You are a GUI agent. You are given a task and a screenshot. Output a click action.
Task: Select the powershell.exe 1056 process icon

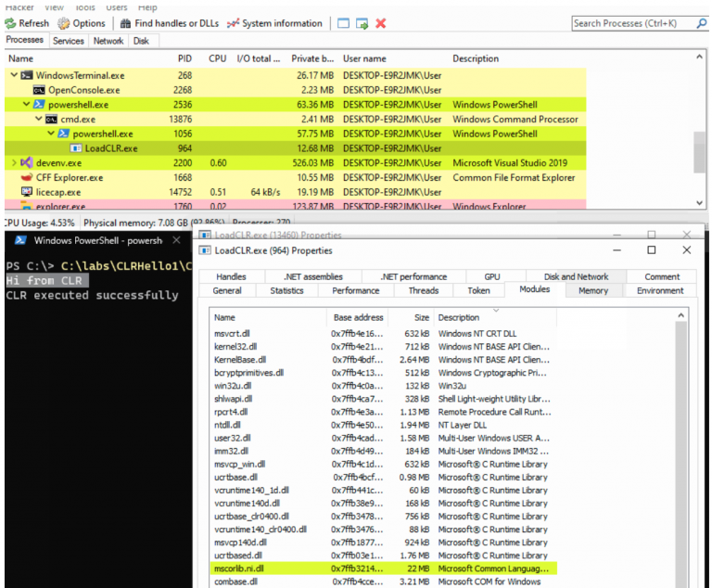64,134
